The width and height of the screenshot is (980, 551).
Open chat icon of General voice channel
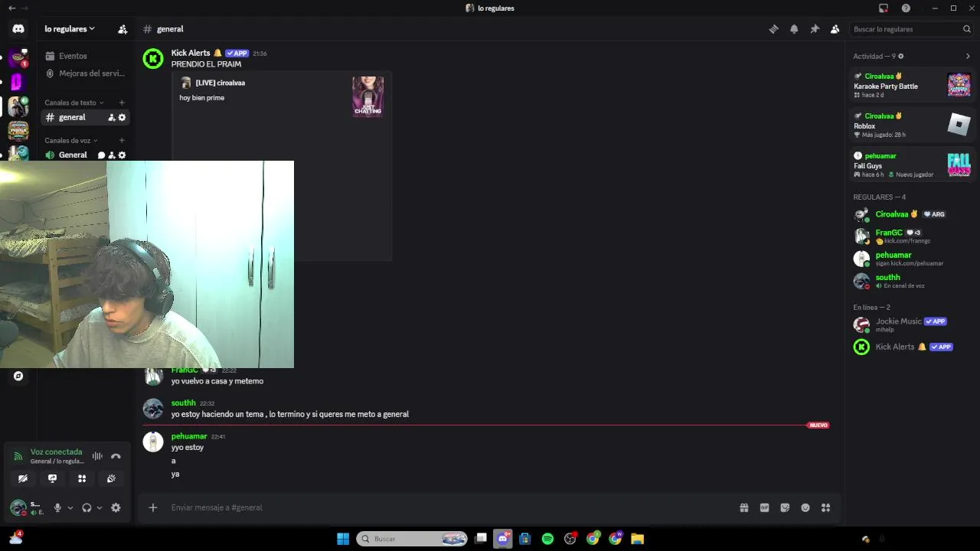tap(101, 155)
